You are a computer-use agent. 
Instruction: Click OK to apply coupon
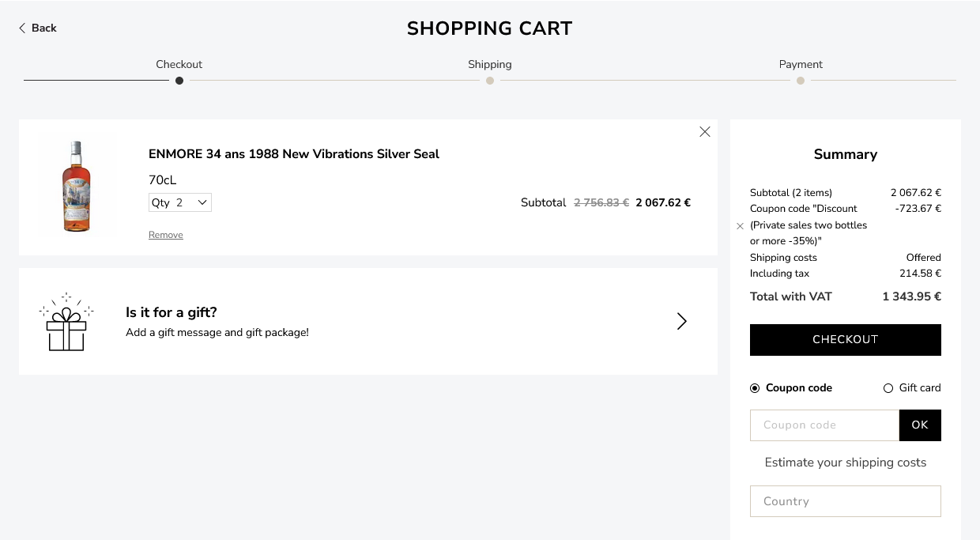[920, 425]
